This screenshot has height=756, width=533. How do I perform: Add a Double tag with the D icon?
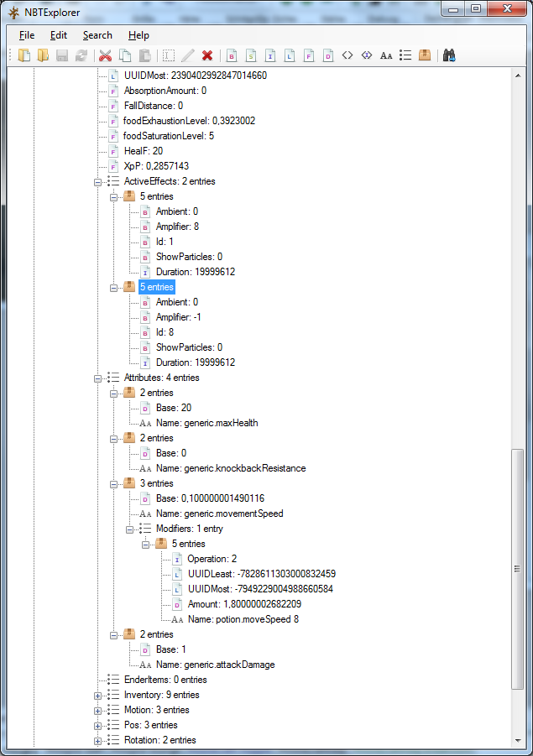coord(328,55)
